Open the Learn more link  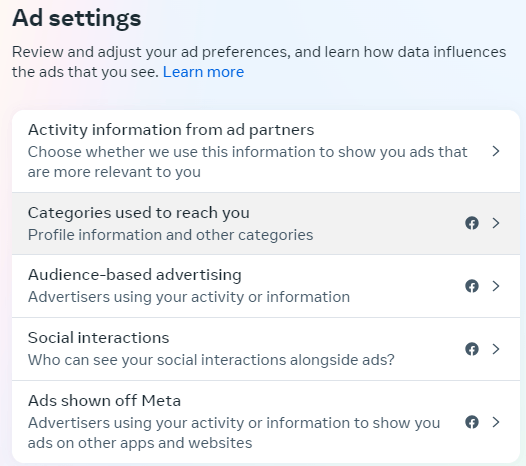click(x=203, y=72)
